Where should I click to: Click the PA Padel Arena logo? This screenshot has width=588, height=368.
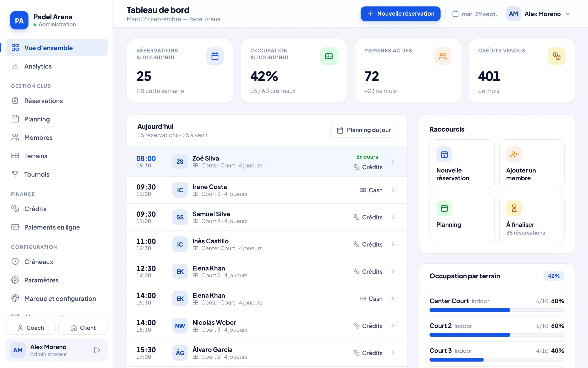19,20
